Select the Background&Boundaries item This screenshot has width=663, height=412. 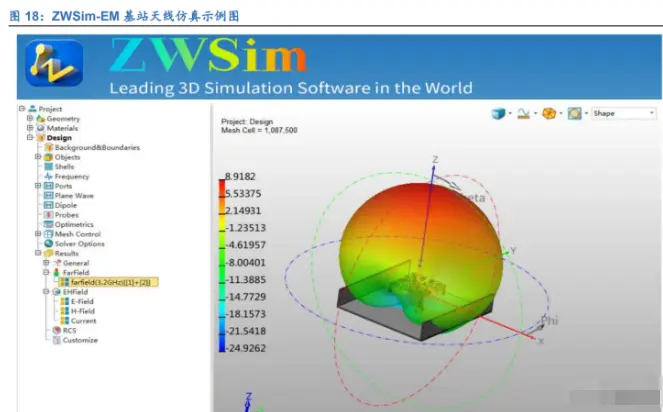(97, 147)
